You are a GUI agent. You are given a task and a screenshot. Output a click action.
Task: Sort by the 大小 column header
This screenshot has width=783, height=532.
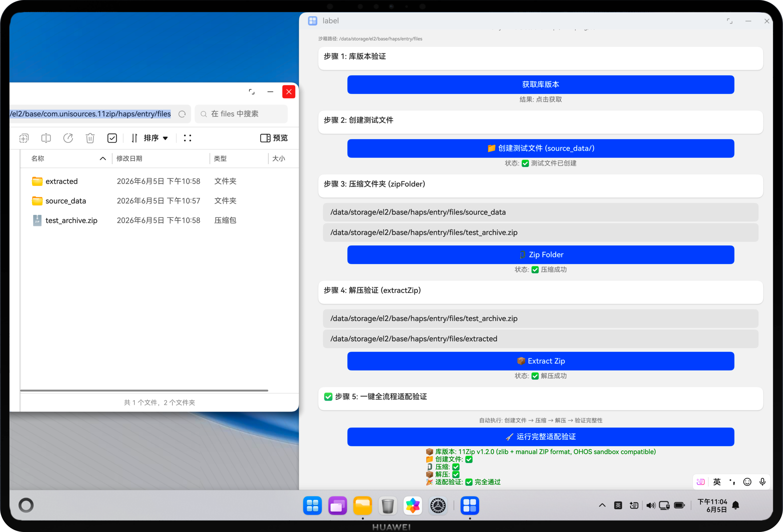coord(279,158)
